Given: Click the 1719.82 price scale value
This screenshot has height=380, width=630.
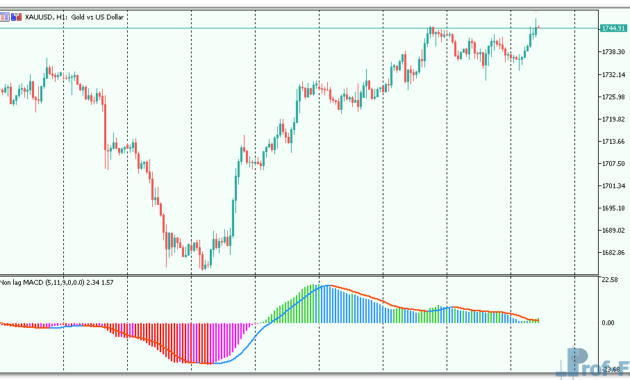Looking at the screenshot, I should click(613, 119).
